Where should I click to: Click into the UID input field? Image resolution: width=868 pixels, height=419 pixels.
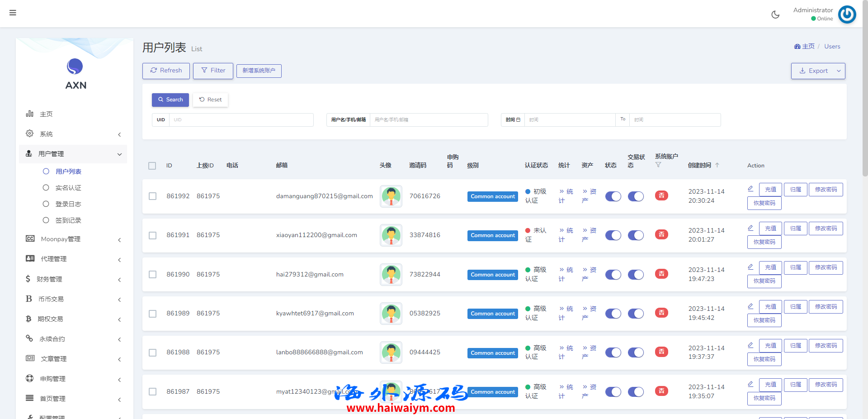[241, 120]
